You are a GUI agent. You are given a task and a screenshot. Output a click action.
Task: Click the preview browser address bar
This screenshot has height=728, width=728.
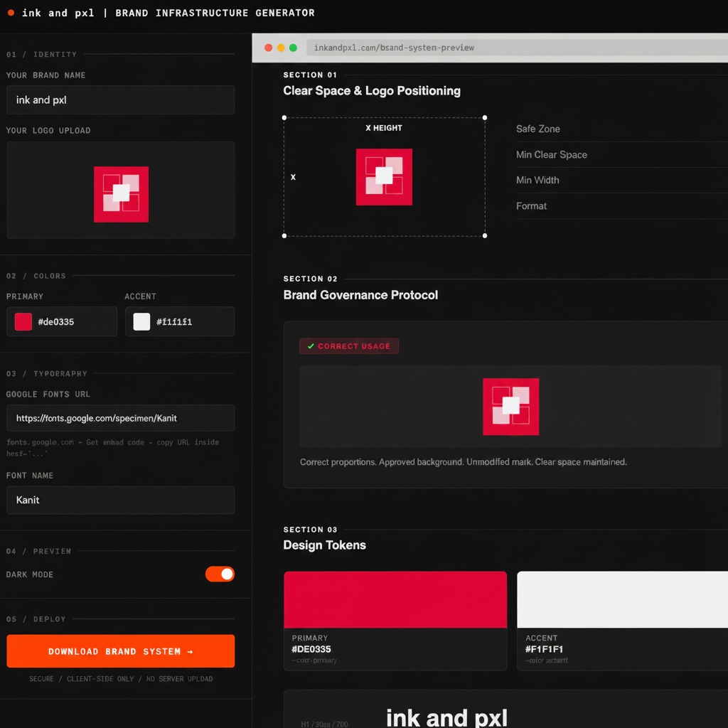[x=517, y=48]
